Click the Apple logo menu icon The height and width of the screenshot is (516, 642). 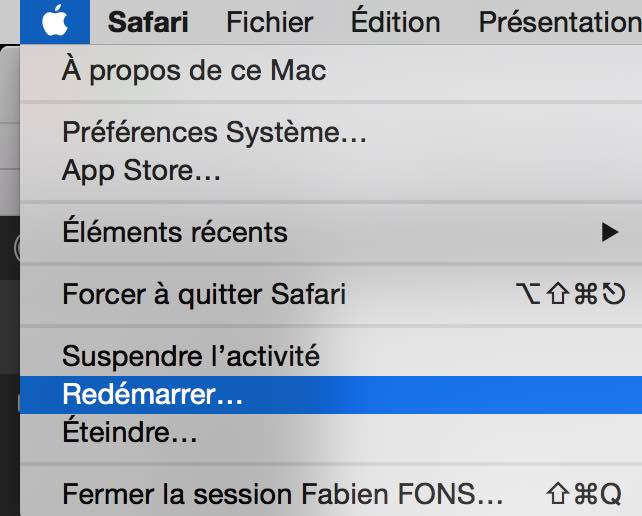(x=55, y=21)
